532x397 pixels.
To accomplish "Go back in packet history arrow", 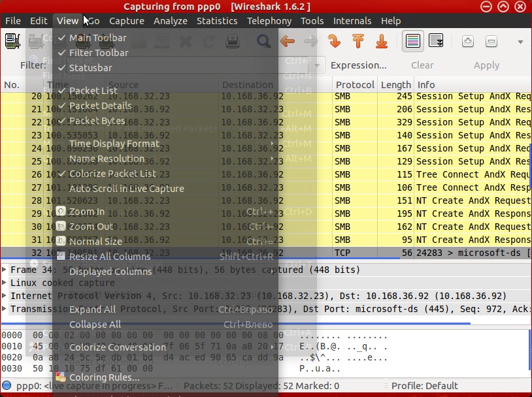I will pos(288,41).
